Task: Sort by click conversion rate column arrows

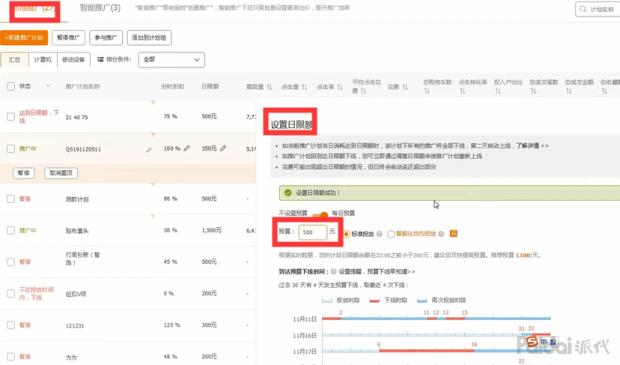Action: tap(462, 91)
